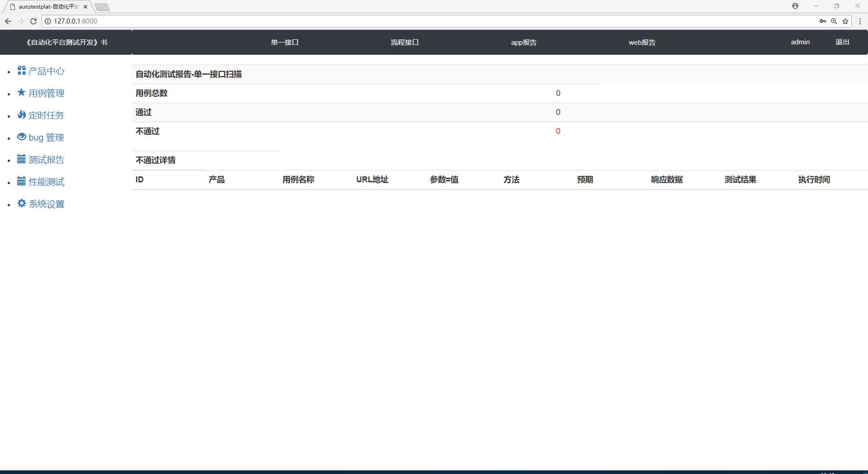Click the 响应数据 column header
868x474 pixels.
(667, 180)
